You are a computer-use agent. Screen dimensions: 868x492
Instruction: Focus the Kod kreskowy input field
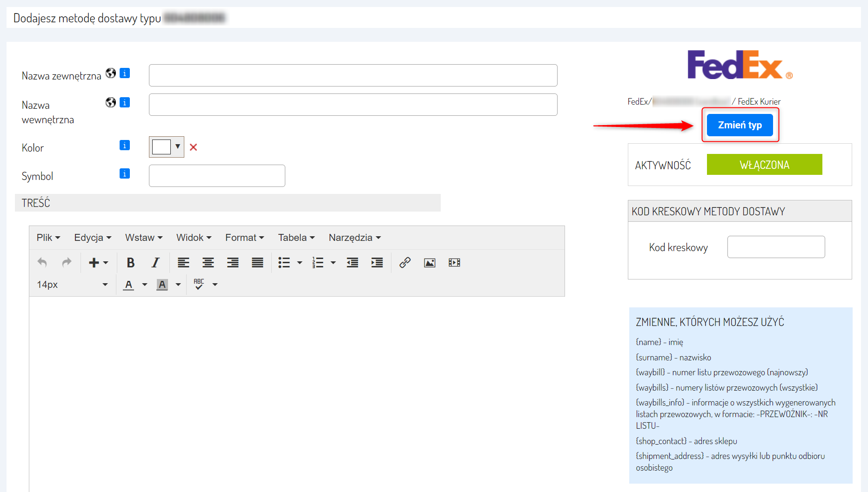point(776,247)
